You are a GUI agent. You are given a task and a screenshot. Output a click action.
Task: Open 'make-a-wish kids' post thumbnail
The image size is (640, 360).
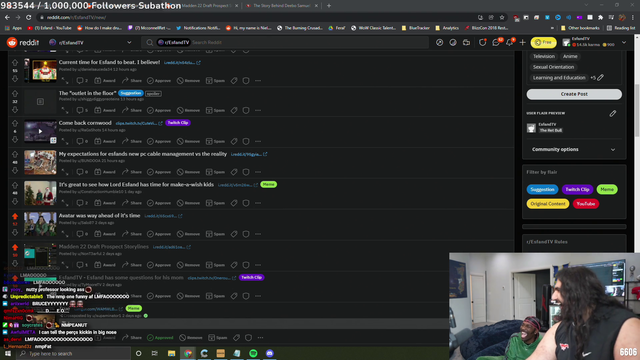coord(40,193)
